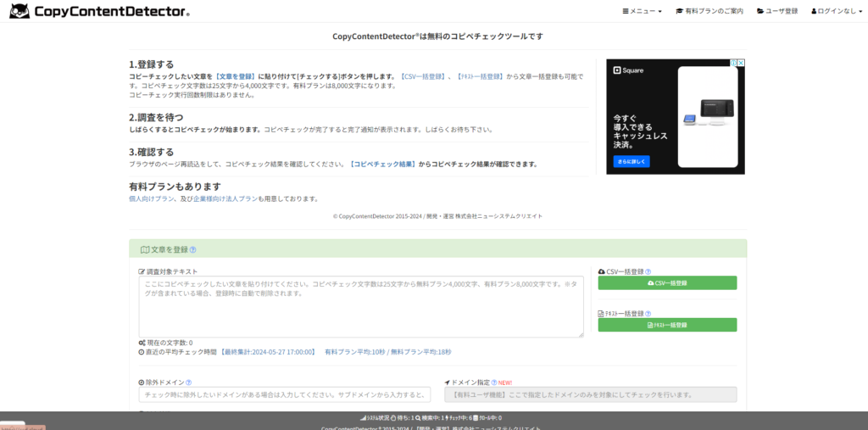Image resolution: width=868 pixels, height=430 pixels.
Task: Click the green CSV一括登録 button
Action: pos(667,282)
